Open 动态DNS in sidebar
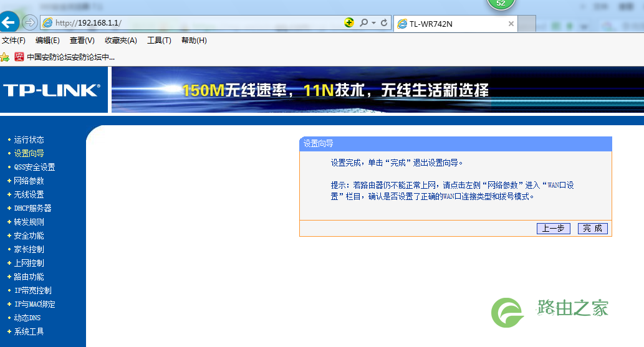 tap(27, 318)
